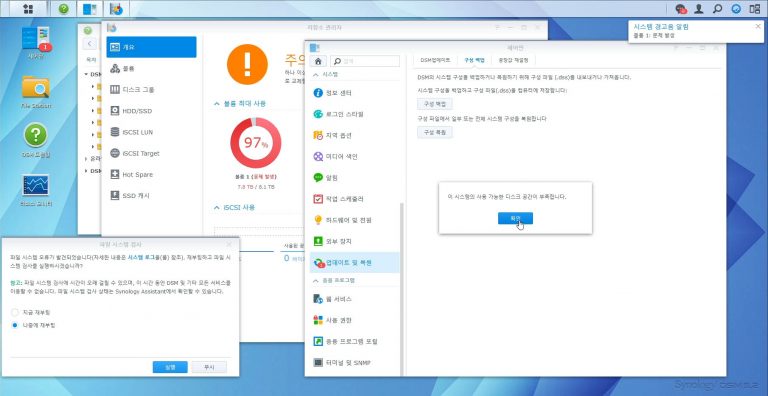Select iSCSI LUN in the Storage Manager sidebar
768x396 pixels.
151,132
